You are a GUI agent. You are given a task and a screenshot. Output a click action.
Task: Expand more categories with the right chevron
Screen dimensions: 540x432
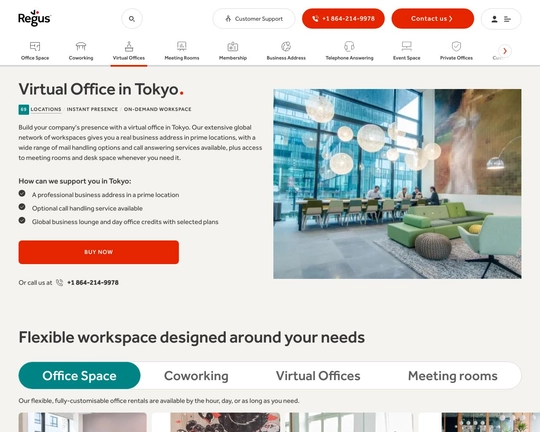click(505, 51)
